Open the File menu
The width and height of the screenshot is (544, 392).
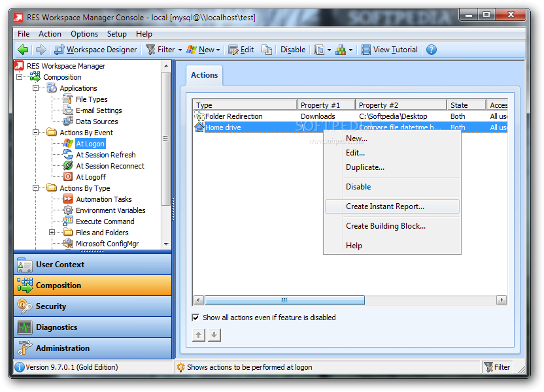tap(24, 34)
